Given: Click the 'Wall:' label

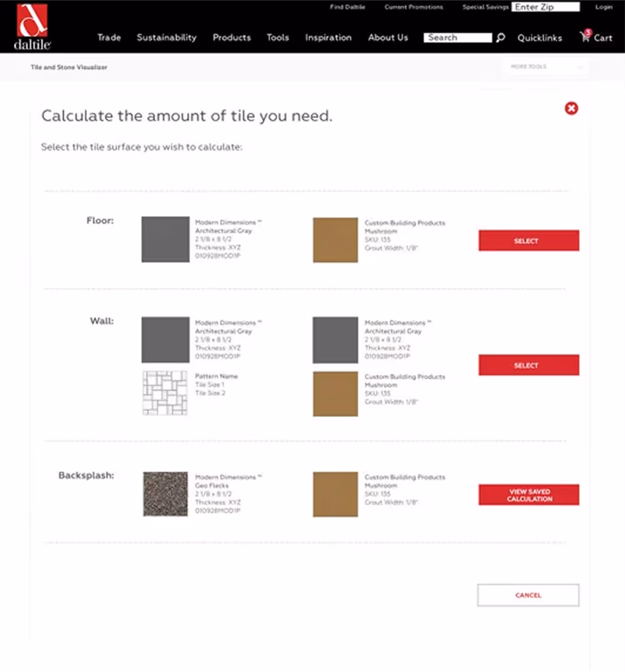Looking at the screenshot, I should (x=102, y=321).
